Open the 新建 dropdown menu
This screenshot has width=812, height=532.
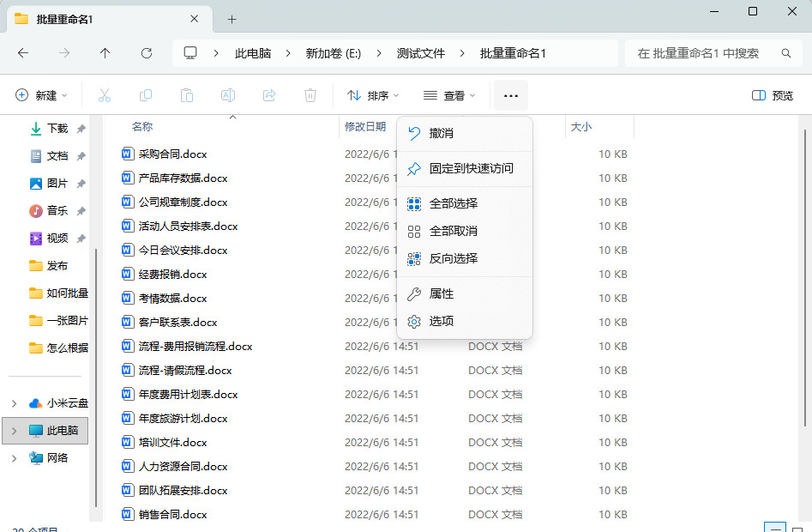[41, 95]
